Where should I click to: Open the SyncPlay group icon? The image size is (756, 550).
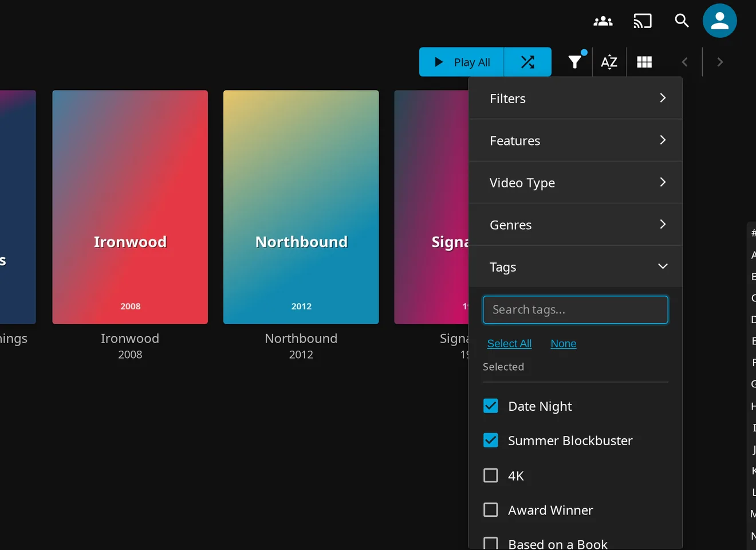pyautogui.click(x=603, y=21)
